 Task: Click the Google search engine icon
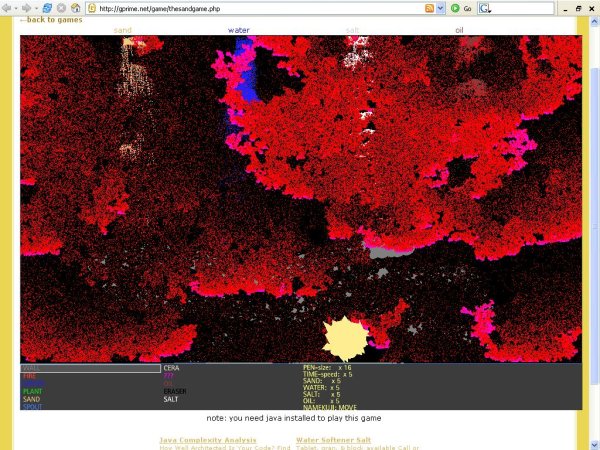pyautogui.click(x=485, y=8)
